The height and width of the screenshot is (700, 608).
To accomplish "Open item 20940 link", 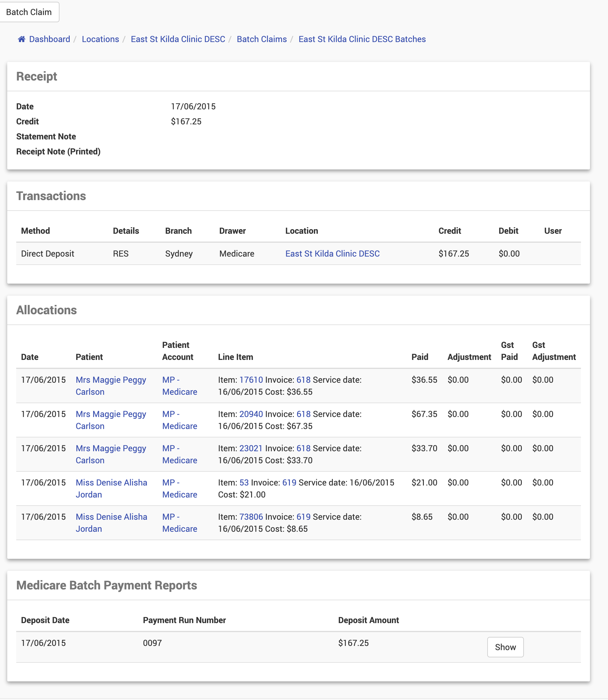I will coord(251,414).
